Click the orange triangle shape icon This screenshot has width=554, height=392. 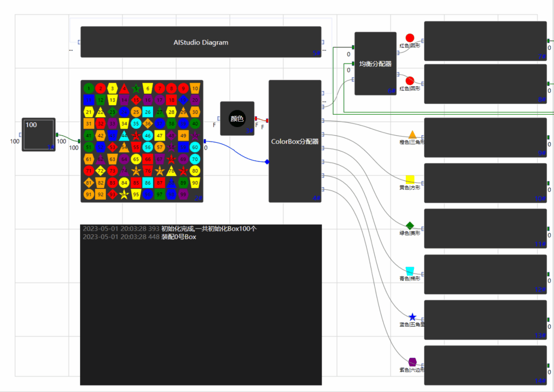pyautogui.click(x=412, y=134)
